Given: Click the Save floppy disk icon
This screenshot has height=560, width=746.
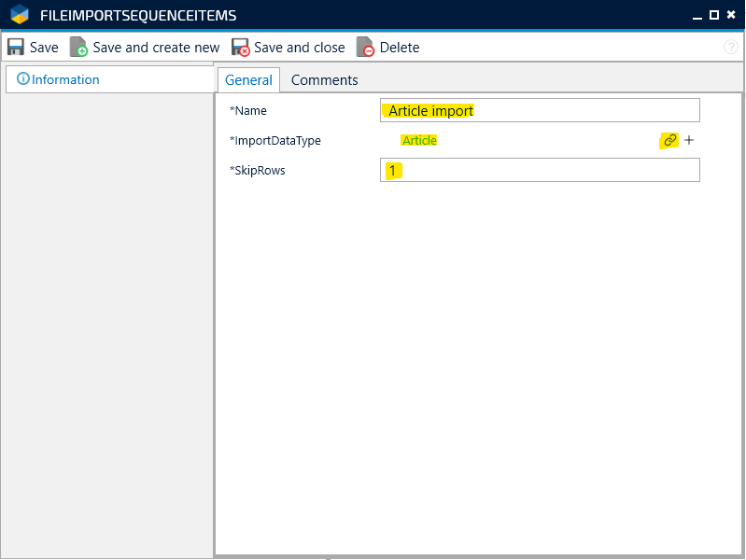Looking at the screenshot, I should point(16,48).
